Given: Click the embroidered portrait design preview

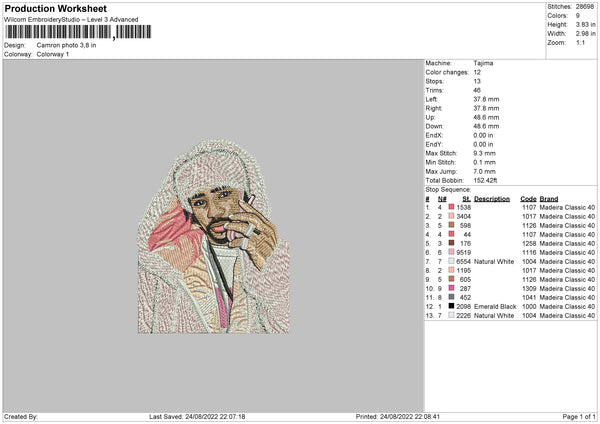Looking at the screenshot, I should click(x=214, y=236).
